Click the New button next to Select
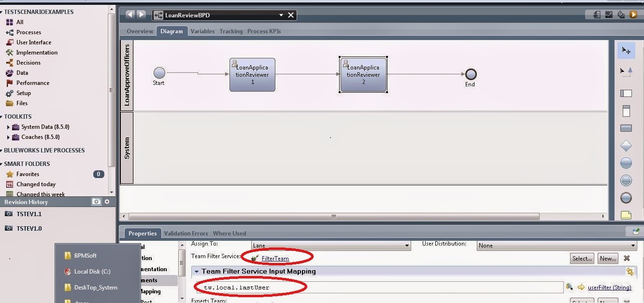The height and width of the screenshot is (303, 644). tap(607, 259)
